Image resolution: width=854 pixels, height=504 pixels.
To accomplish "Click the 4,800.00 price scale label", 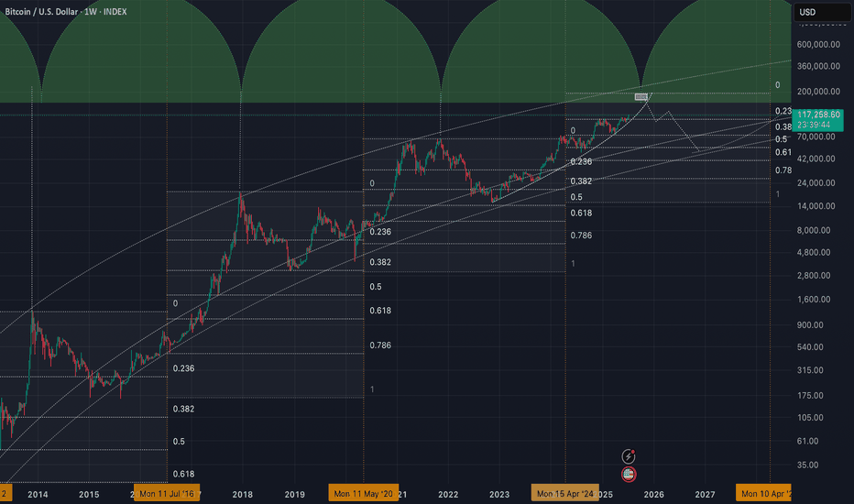I will [x=814, y=253].
